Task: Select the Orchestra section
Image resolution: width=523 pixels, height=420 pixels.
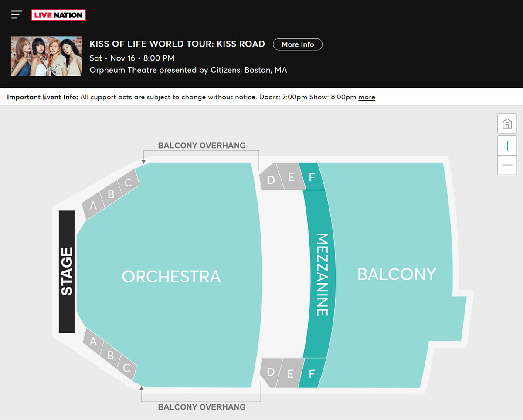Action: point(171,277)
